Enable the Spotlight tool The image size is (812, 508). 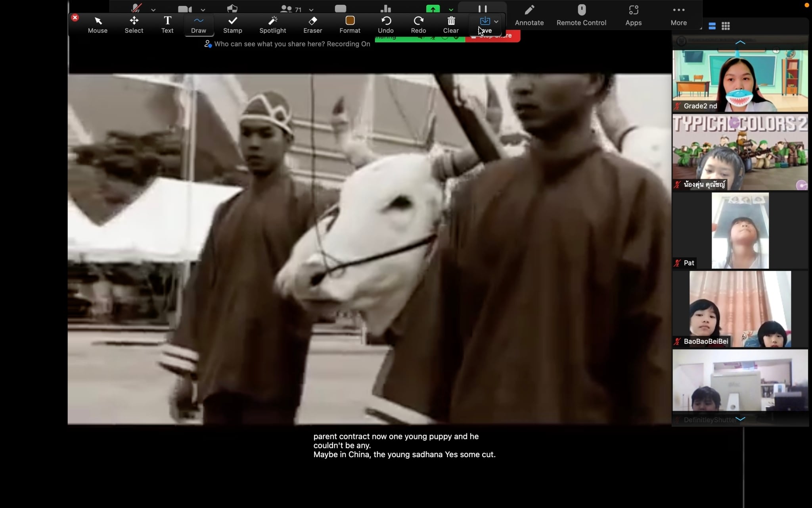coord(272,24)
